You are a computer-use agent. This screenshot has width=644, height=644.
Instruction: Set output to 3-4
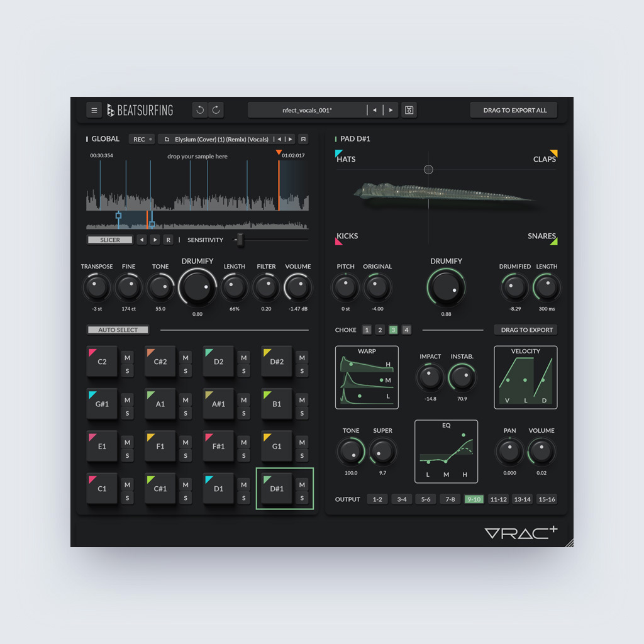[402, 499]
